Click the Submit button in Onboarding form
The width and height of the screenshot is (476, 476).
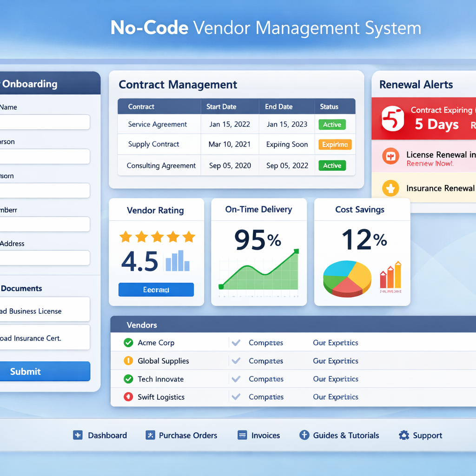click(x=45, y=371)
